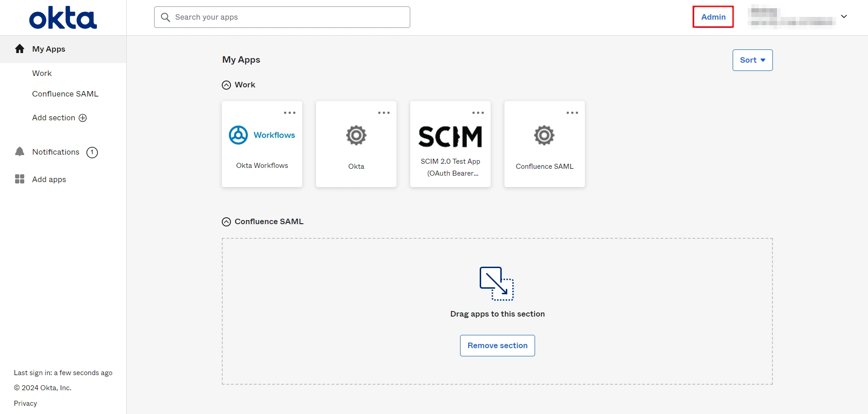Click the Work section heading
This screenshot has width=868, height=414.
point(245,85)
